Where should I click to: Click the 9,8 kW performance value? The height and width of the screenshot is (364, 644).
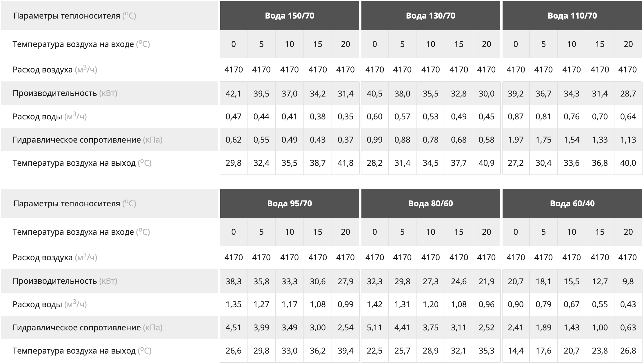point(628,281)
